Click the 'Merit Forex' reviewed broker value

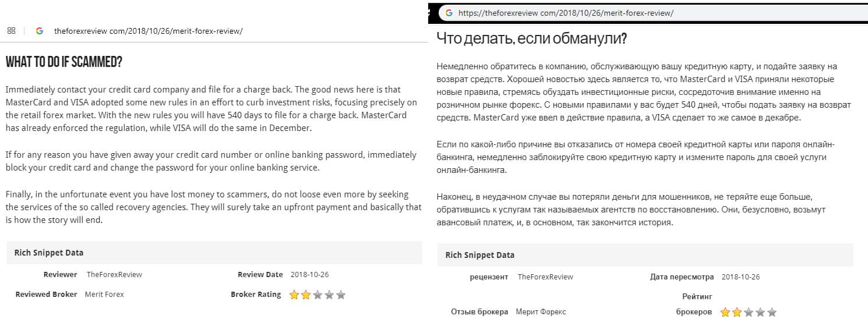click(104, 295)
